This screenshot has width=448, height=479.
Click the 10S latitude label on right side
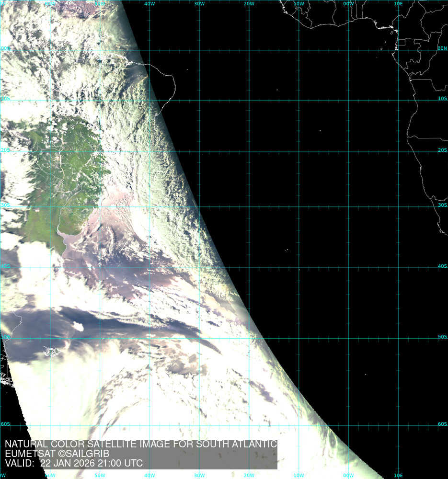tap(442, 99)
